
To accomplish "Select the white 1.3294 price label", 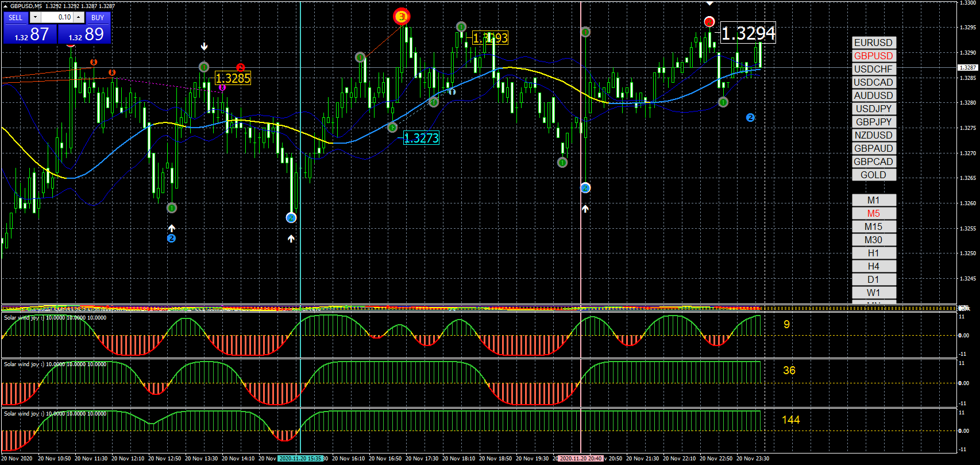I will pyautogui.click(x=748, y=33).
